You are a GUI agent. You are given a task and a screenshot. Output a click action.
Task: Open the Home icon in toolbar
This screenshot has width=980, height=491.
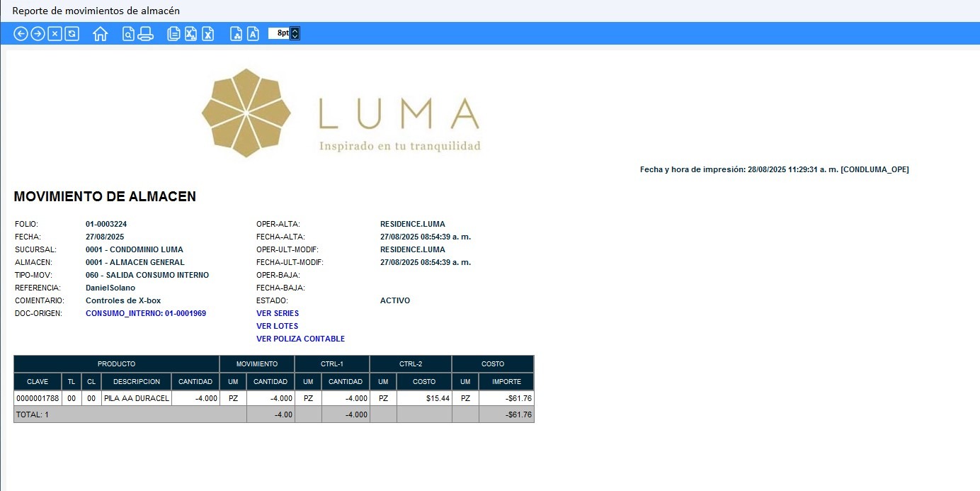[x=101, y=33]
